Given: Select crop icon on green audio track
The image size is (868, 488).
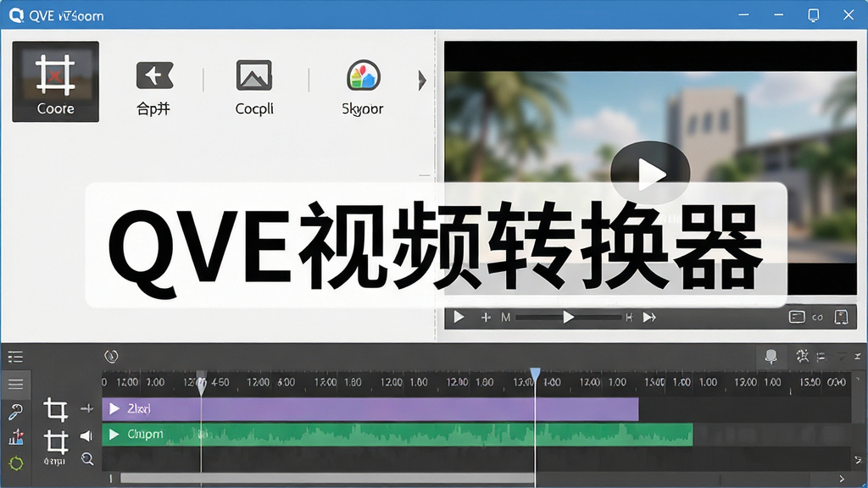Looking at the screenshot, I should pyautogui.click(x=55, y=442).
